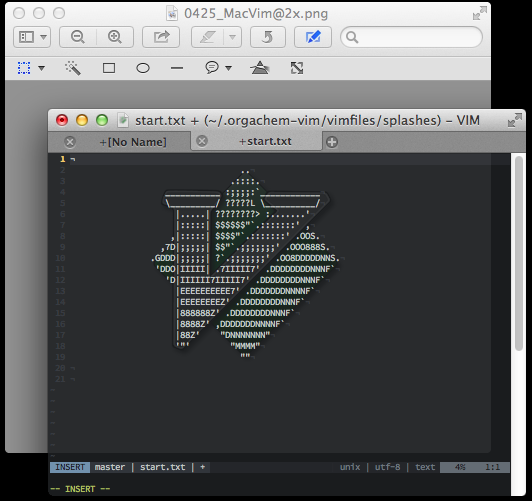Click start.txt filename in status line
The height and width of the screenshot is (501, 532).
163,467
